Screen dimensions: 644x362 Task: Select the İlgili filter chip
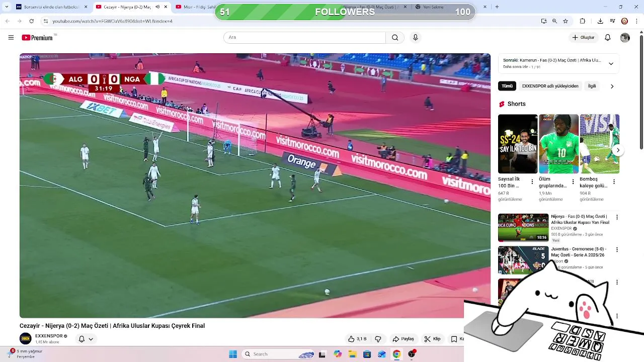click(x=592, y=86)
